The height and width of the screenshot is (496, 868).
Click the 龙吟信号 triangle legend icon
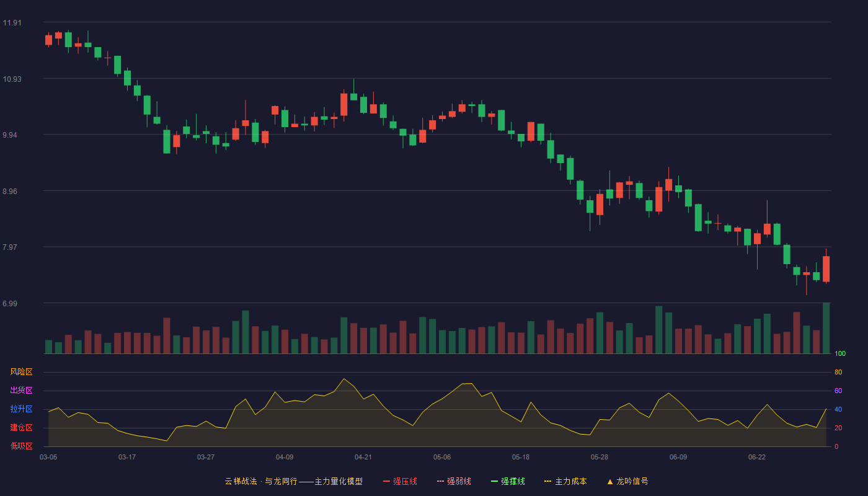point(610,481)
